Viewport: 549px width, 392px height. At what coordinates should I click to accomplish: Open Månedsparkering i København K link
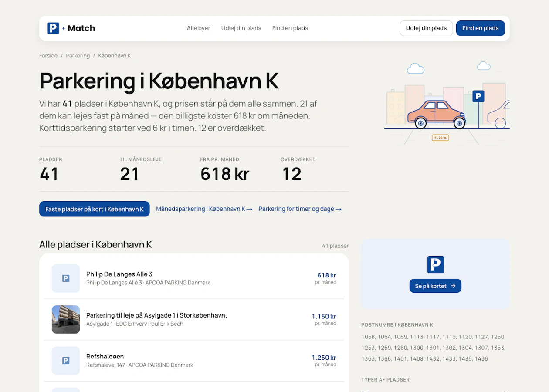pyautogui.click(x=204, y=209)
